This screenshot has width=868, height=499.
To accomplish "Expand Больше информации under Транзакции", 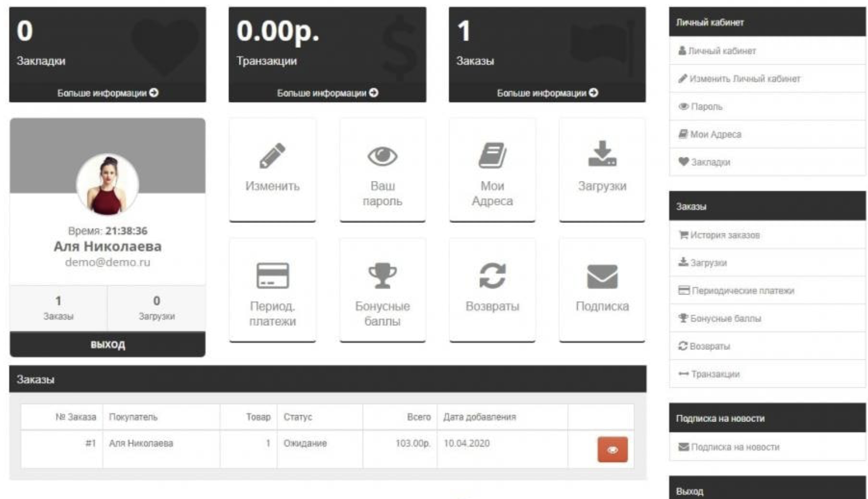I will pos(327,93).
